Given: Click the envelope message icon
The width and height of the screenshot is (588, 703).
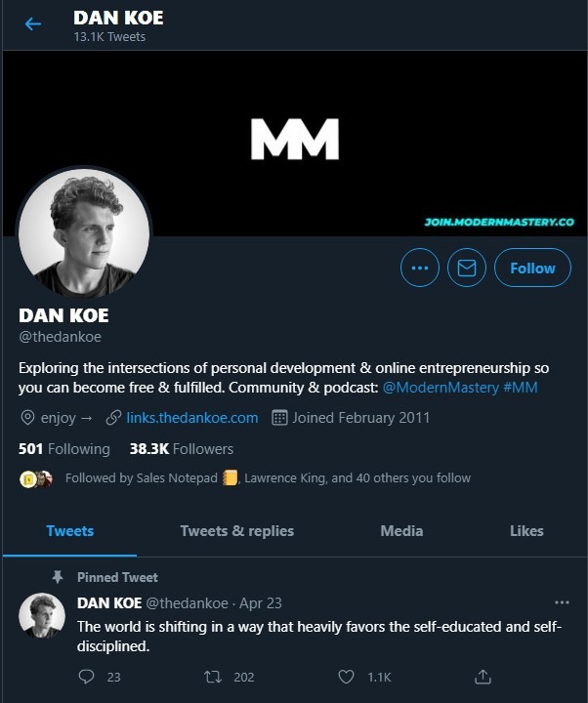Looking at the screenshot, I should point(466,268).
